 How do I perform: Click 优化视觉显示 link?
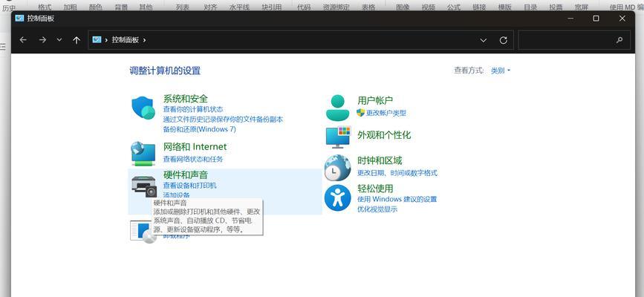pyautogui.click(x=377, y=209)
